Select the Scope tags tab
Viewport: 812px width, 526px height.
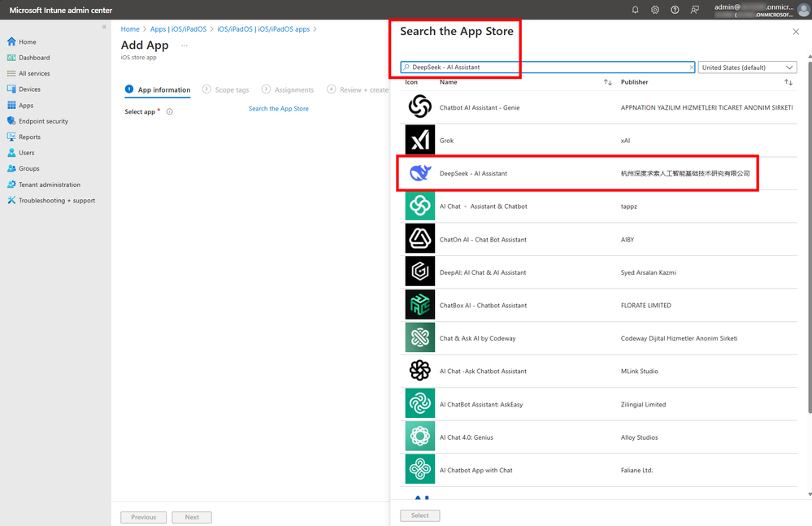click(x=226, y=89)
